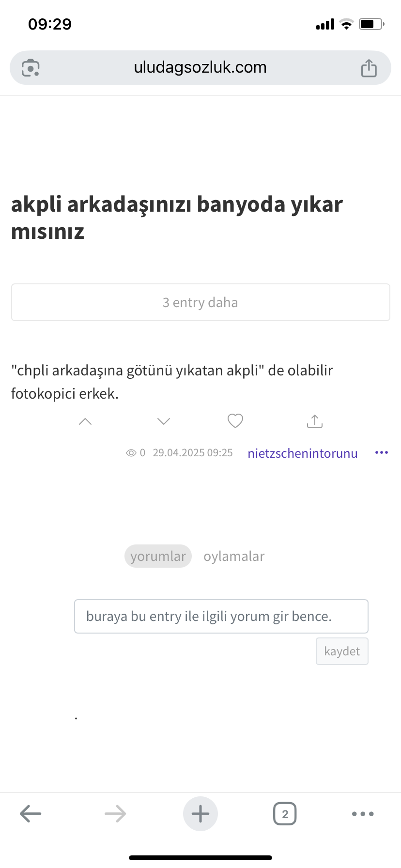This screenshot has height=868, width=401.
Task: Downvote the entry with the down arrow
Action: click(163, 421)
